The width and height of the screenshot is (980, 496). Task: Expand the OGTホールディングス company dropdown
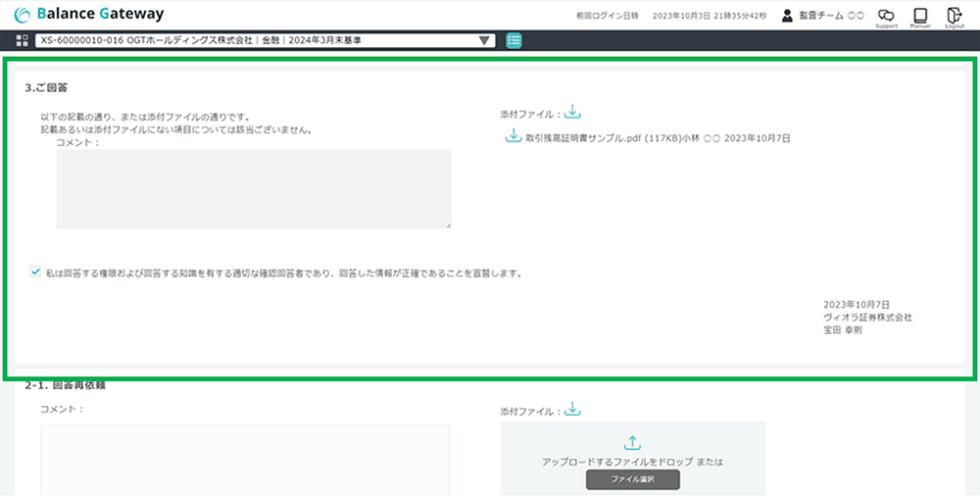(x=484, y=40)
